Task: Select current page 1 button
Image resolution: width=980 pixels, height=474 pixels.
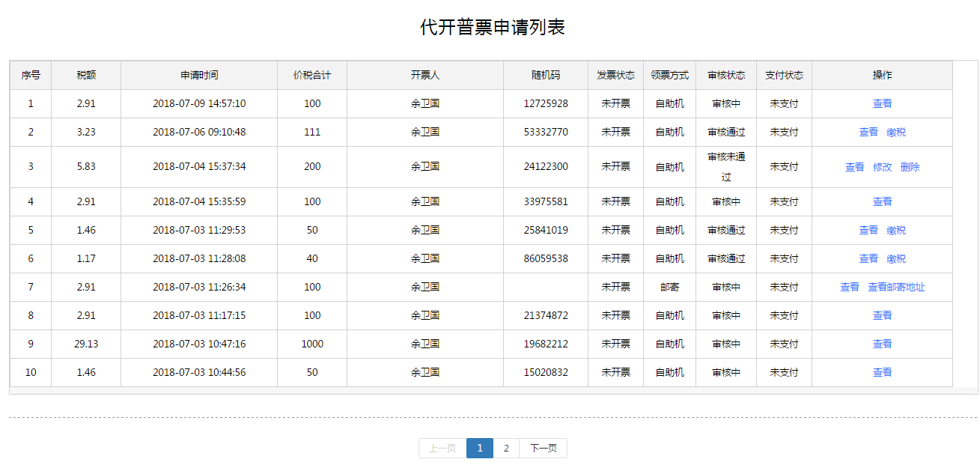Action: tap(480, 448)
